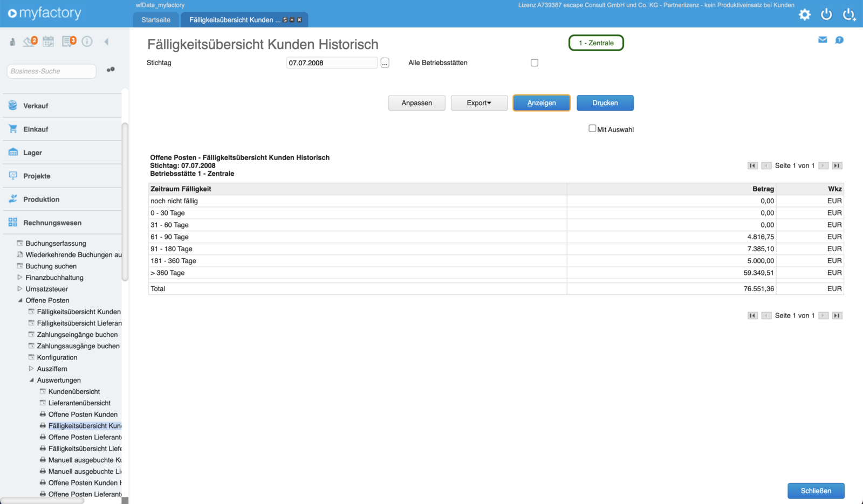Open Buchung suchen in the tree
This screenshot has height=504, width=863.
pos(51,266)
